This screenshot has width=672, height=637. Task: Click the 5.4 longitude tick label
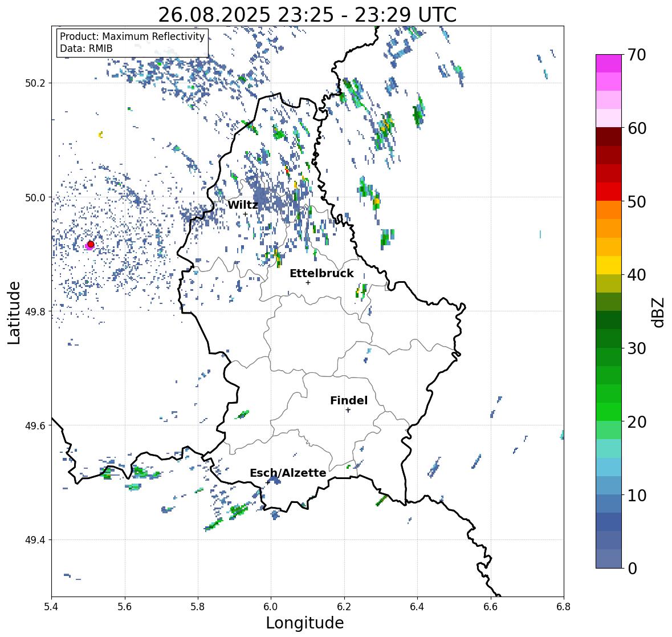tap(51, 607)
